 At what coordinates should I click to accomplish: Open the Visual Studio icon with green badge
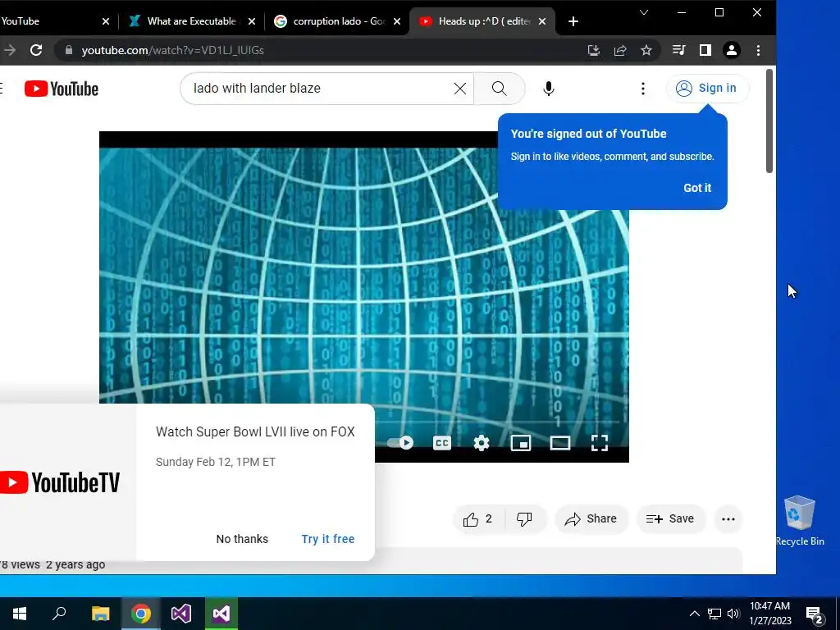(221, 614)
